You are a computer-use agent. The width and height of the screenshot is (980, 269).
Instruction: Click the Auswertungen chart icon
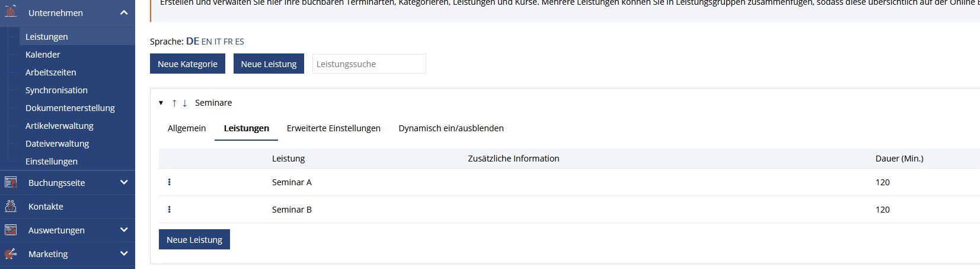coord(11,230)
